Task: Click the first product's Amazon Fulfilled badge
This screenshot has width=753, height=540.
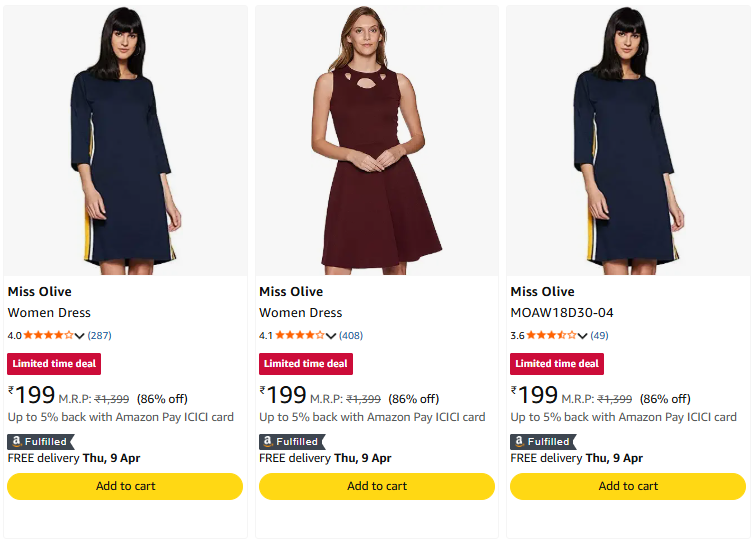Action: click(x=40, y=441)
